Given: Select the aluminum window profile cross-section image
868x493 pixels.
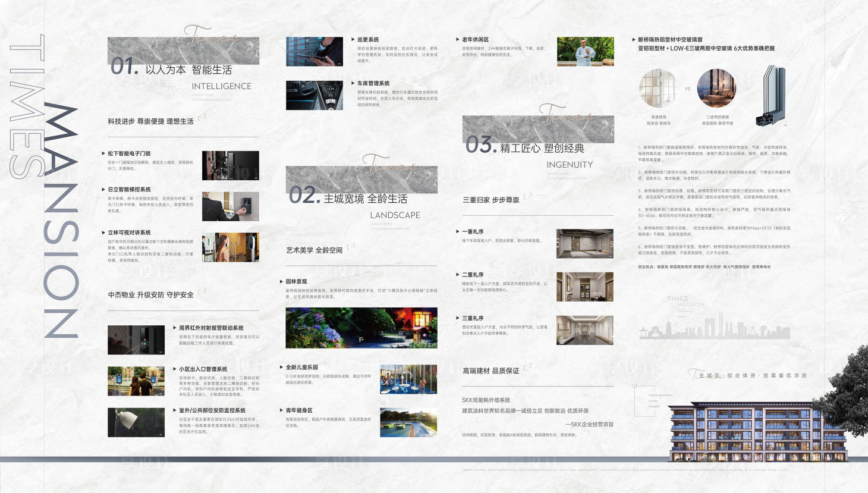Looking at the screenshot, I should pyautogui.click(x=770, y=95).
